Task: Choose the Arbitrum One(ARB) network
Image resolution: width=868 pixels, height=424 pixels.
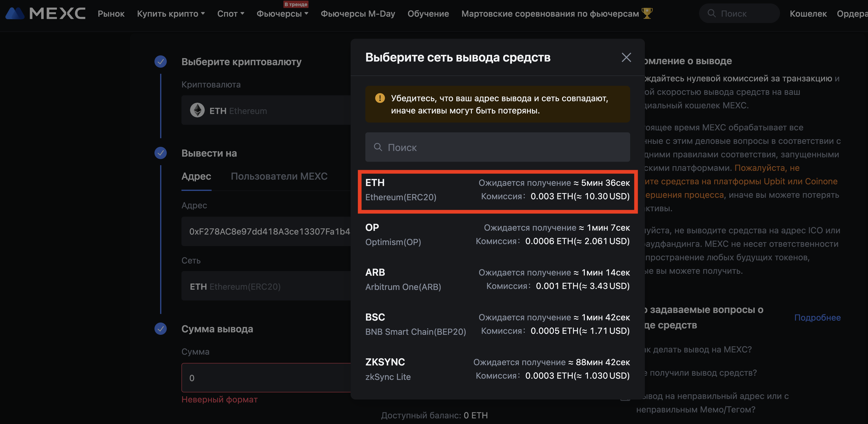Action: (x=497, y=280)
